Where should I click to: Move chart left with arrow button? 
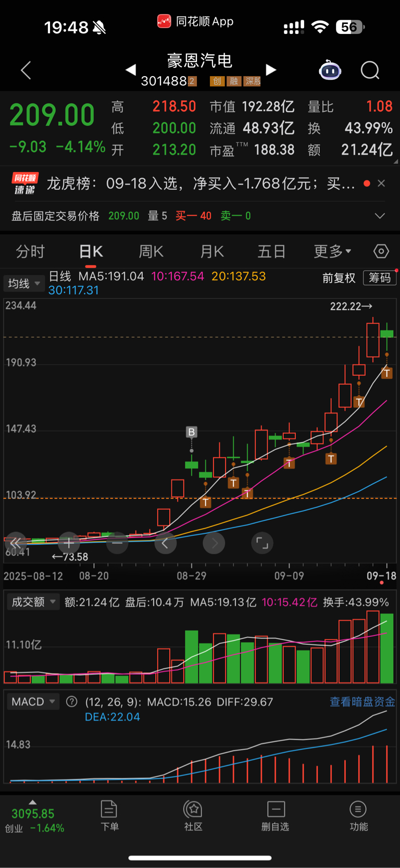click(166, 543)
